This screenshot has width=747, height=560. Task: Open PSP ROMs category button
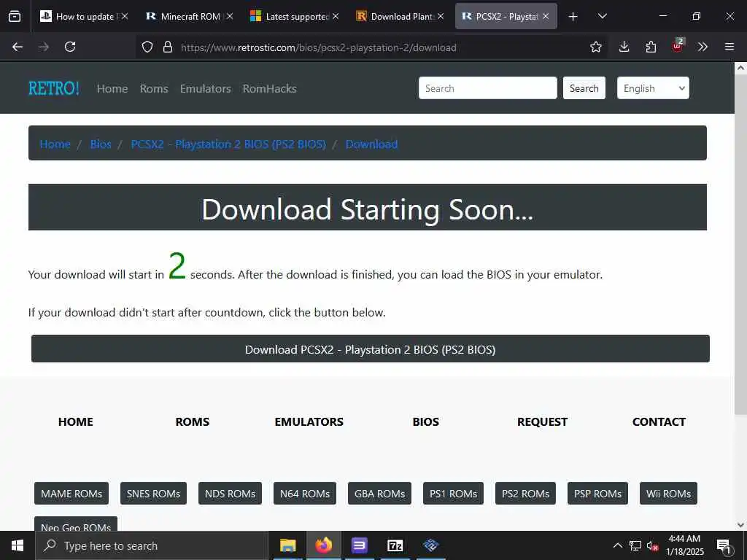[x=597, y=494]
